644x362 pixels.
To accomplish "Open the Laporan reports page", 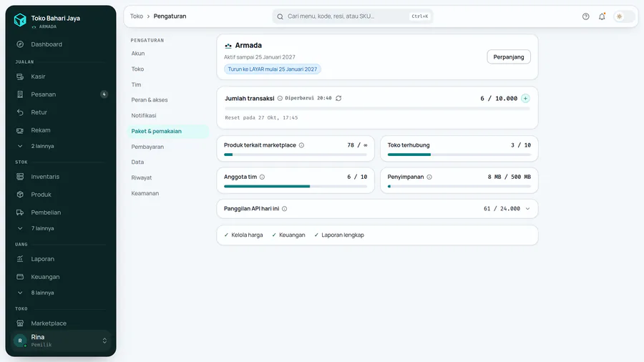I will (61, 259).
